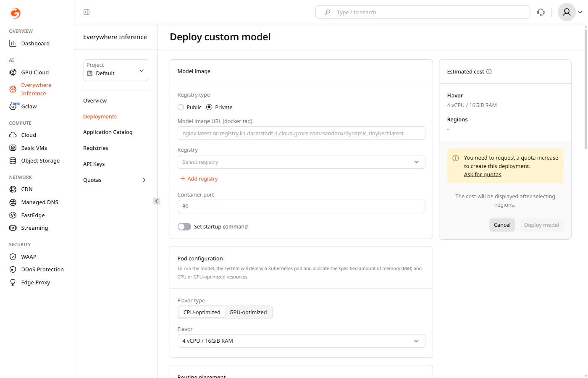Viewport: 588px width, 378px height.
Task: Open support headset icon
Action: (541, 12)
